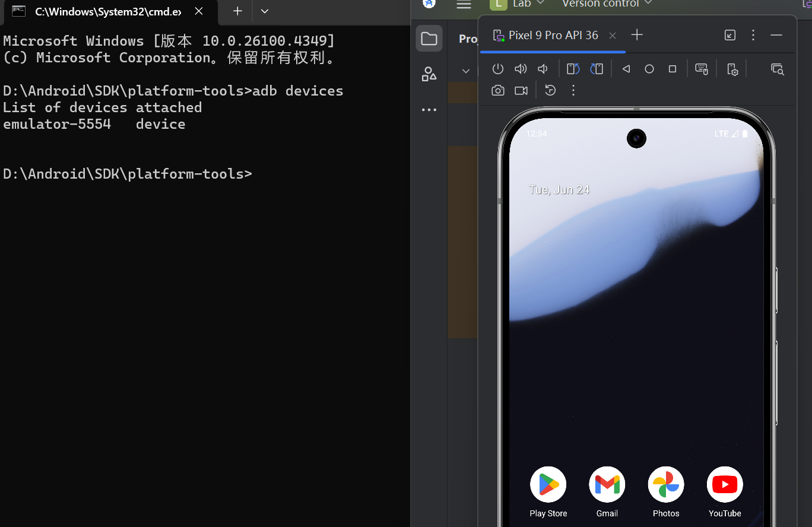Screen dimensions: 812x527
Task: Open the YouTube app on the emulator
Action: [x=725, y=485]
